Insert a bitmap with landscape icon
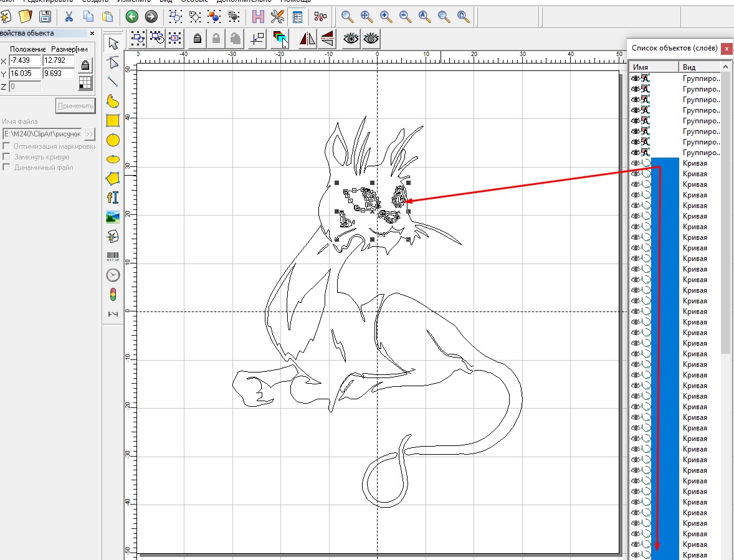 [113, 217]
